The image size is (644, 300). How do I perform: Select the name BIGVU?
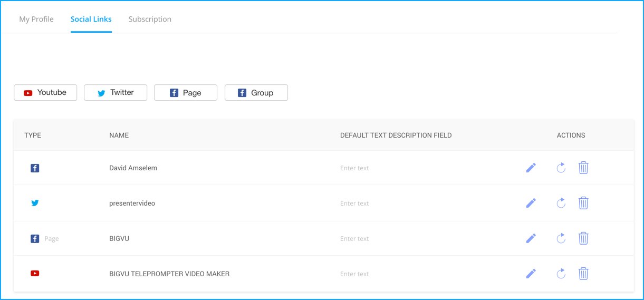point(119,238)
